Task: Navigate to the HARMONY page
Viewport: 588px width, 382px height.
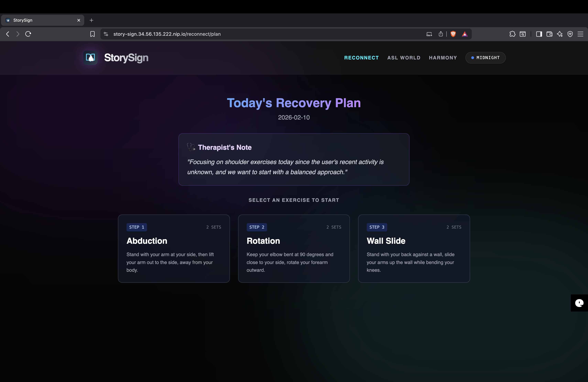Action: (443, 58)
